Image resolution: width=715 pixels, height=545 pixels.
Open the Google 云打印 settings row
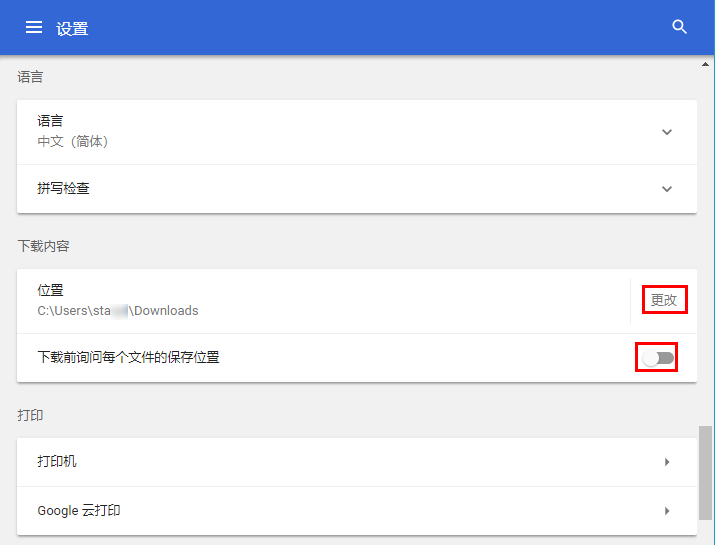[300, 511]
